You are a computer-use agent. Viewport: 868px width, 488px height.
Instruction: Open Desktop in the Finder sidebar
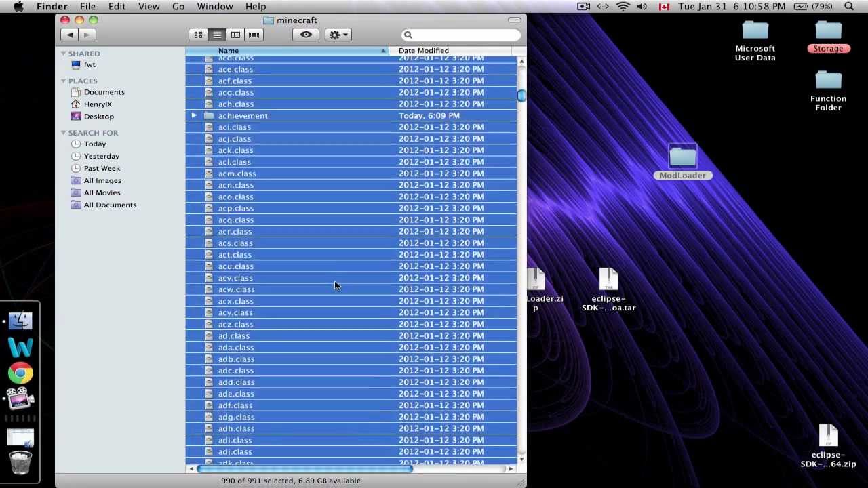(98, 117)
